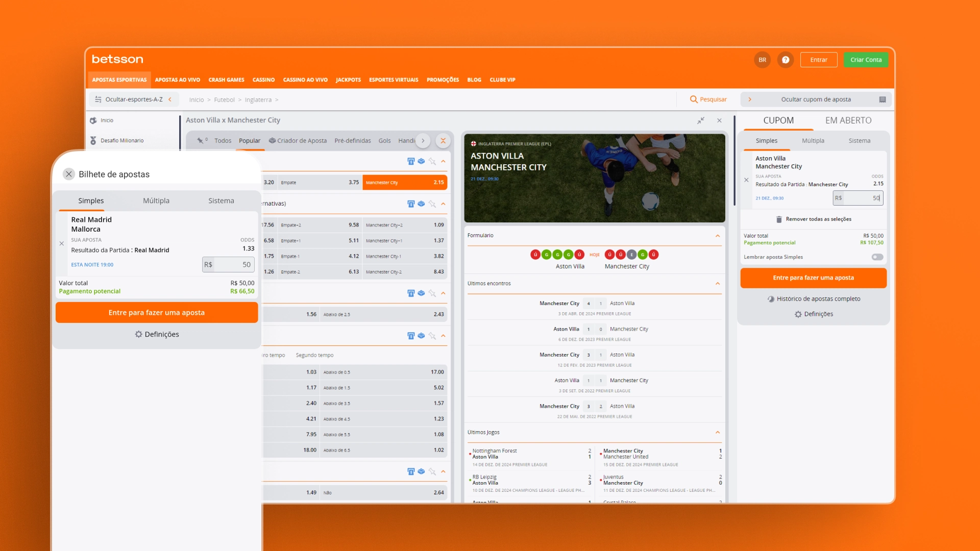Screen dimensions: 980x551
Task: Click the pinned markets pin icon tab
Action: (202, 141)
